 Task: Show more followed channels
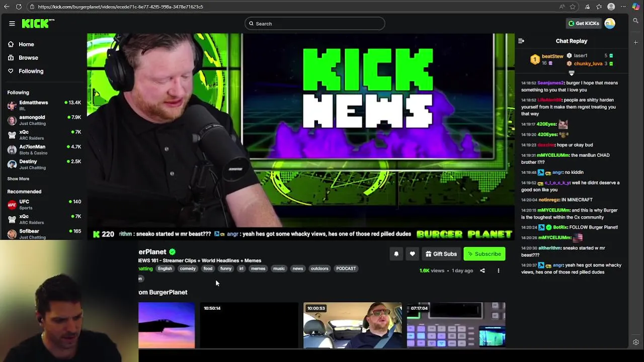pyautogui.click(x=18, y=179)
